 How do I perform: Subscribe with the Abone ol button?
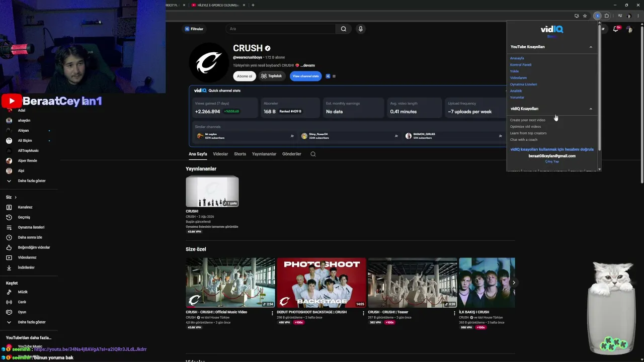click(x=245, y=76)
